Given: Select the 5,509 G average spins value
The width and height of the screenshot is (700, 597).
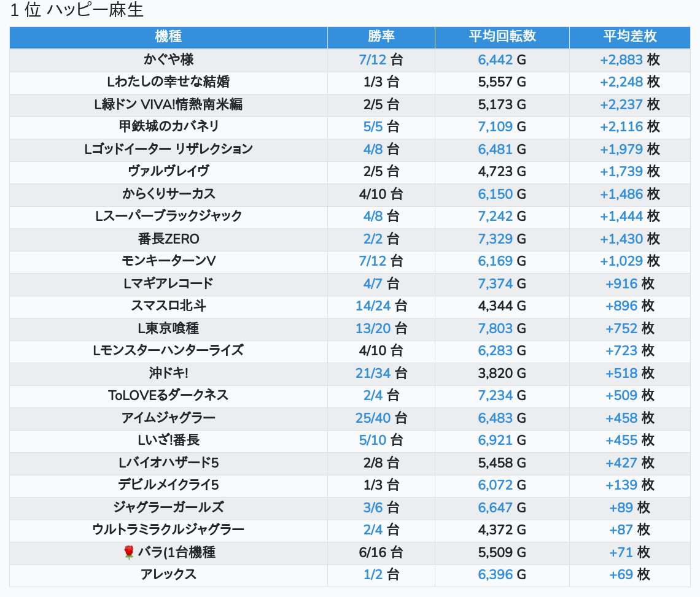Looking at the screenshot, I should point(502,552).
